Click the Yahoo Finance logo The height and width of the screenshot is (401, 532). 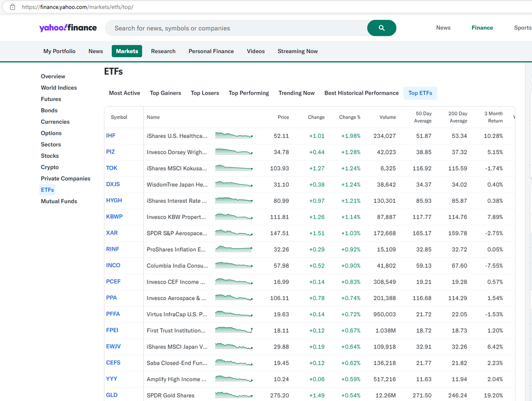68,28
